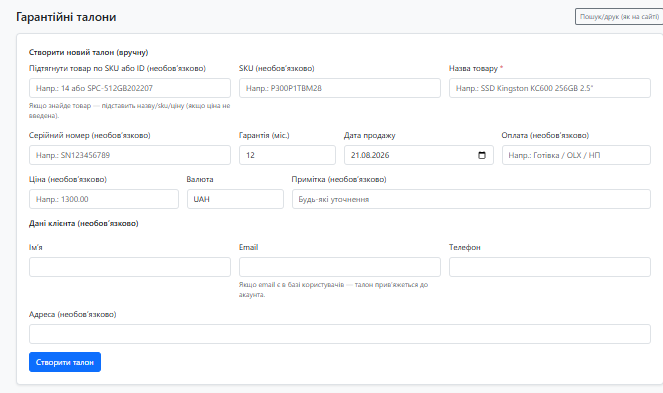This screenshot has height=393, width=663.
Task: Focus the Оплата input field
Action: click(x=576, y=155)
